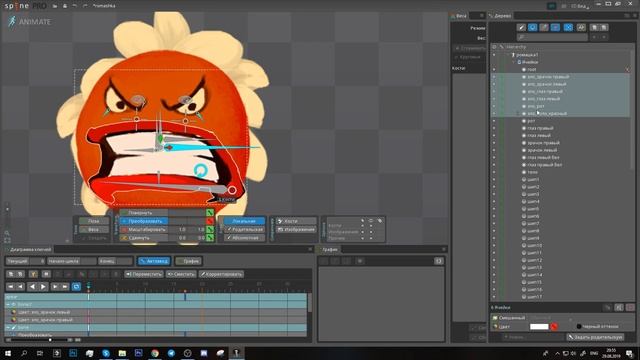
Task: Click the green key icon next to Сдвинуть
Action: coord(210,238)
